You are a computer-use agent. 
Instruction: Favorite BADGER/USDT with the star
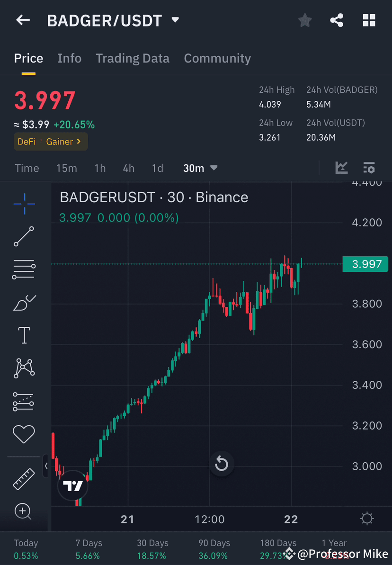pos(304,20)
